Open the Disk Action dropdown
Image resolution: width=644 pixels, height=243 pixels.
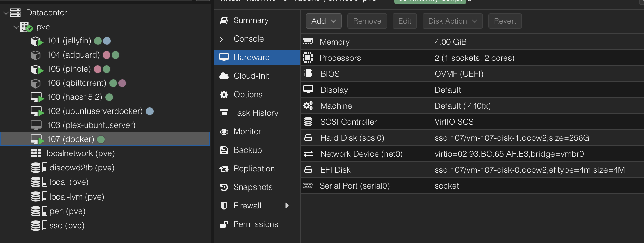click(x=452, y=21)
